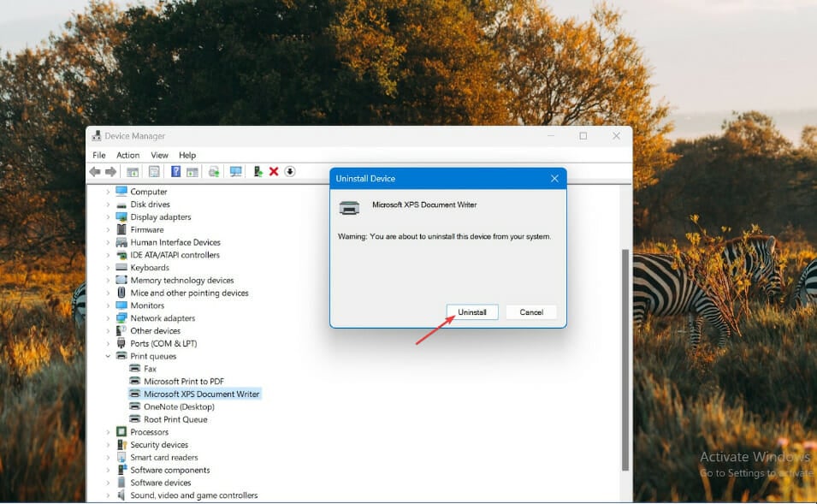The height and width of the screenshot is (504, 817).
Task: Maximize the Device Manager window
Action: (x=583, y=136)
